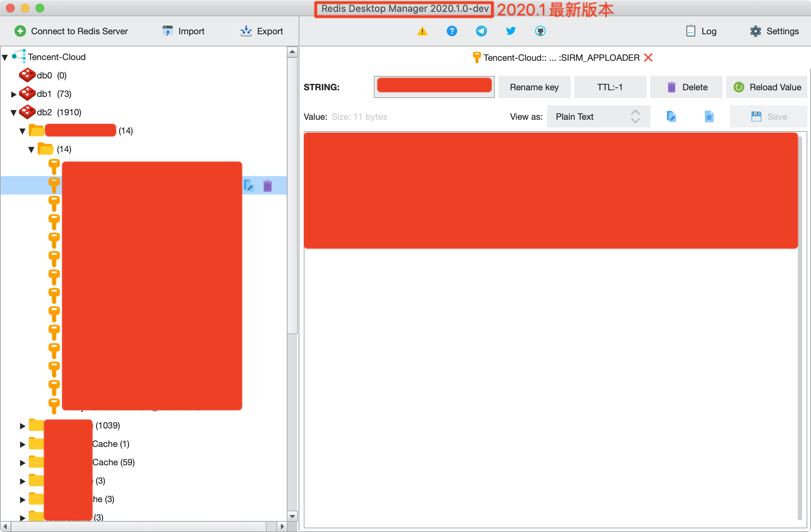Click the horizontal scrollbar left arrow

point(5,526)
